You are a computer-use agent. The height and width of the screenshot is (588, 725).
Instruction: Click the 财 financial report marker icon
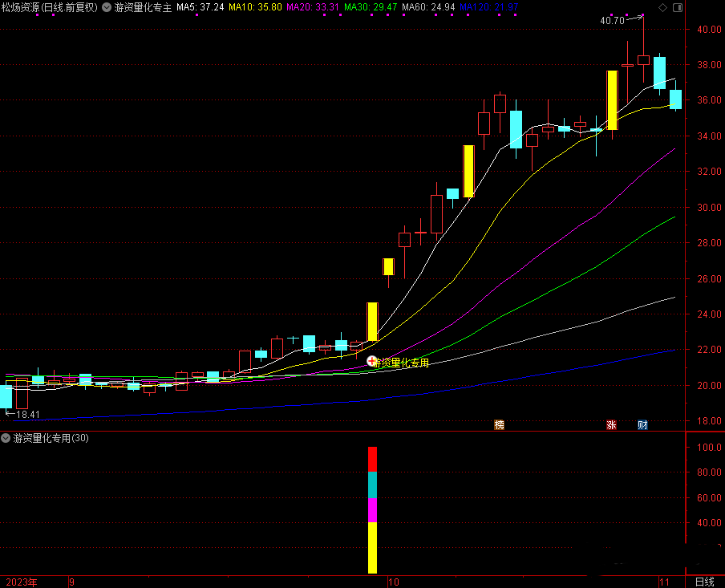coord(642,425)
